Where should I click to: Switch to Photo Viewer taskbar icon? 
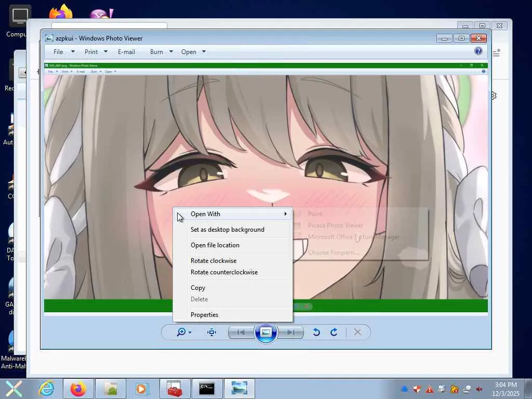[x=239, y=389]
